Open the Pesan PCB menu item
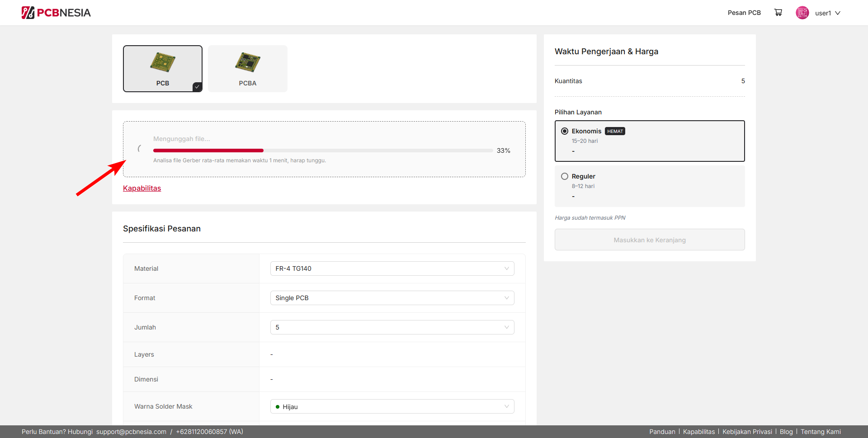This screenshot has width=868, height=438. point(744,13)
